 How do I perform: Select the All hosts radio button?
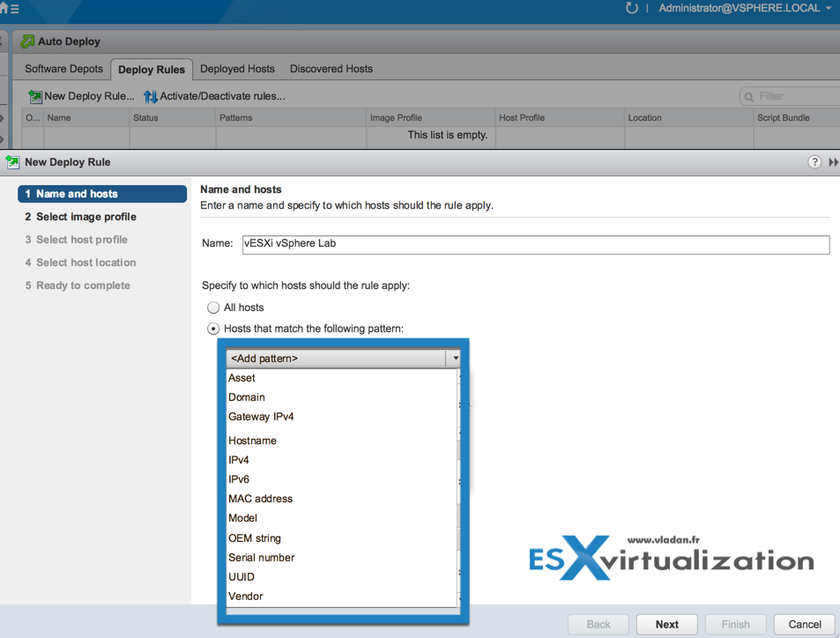click(213, 308)
